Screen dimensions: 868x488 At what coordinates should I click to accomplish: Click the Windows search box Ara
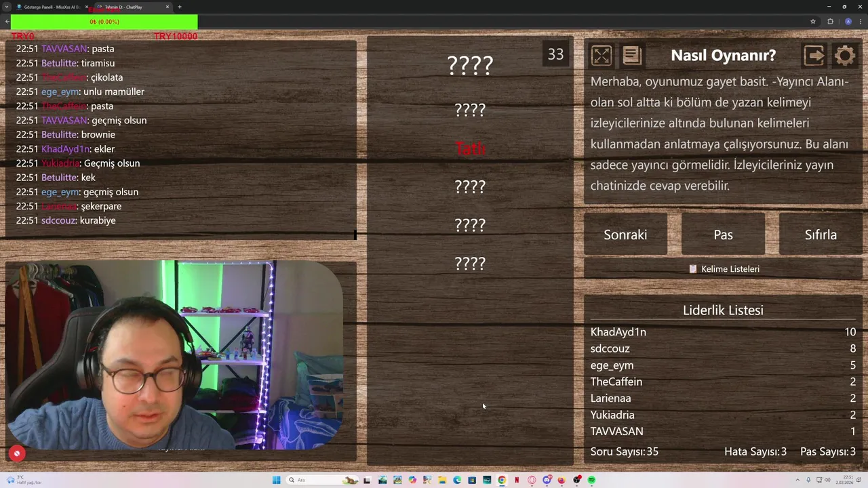[x=321, y=480]
